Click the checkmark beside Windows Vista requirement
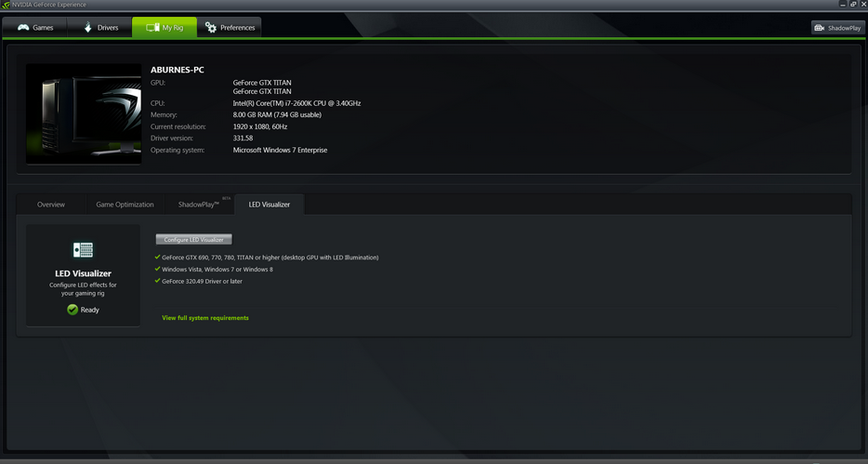This screenshot has height=464, width=868. [x=157, y=269]
